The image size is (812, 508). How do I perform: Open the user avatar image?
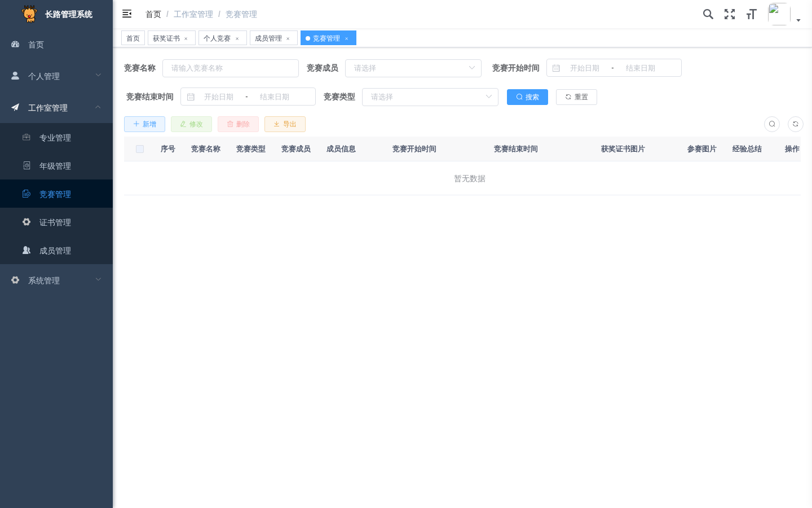779,14
